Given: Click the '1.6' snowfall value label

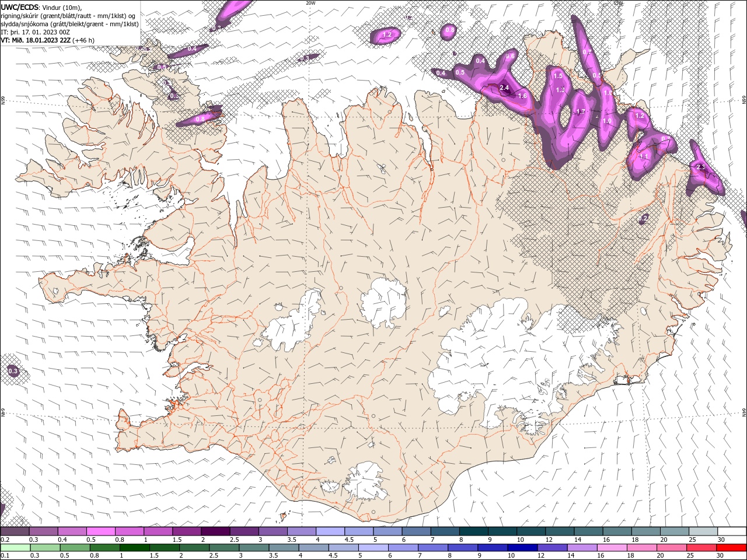Looking at the screenshot, I should (x=522, y=96).
